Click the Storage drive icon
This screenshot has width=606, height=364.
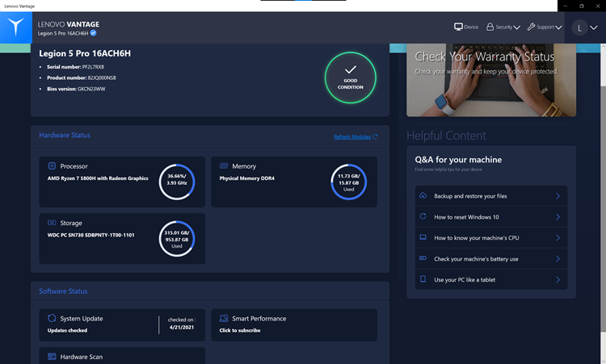52,223
